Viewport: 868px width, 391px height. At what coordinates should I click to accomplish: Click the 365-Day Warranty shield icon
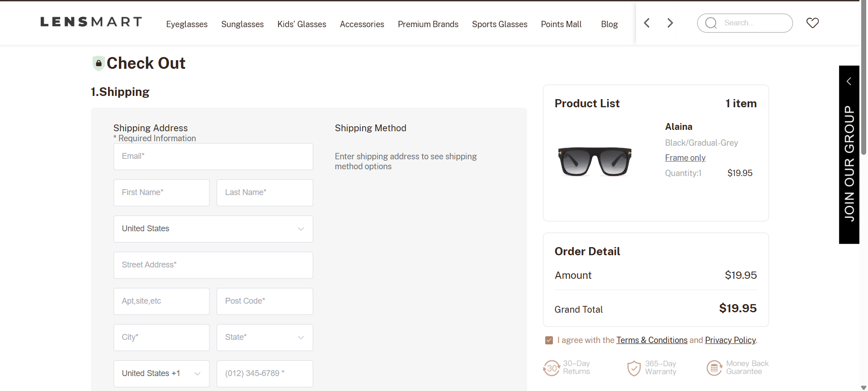[634, 368]
